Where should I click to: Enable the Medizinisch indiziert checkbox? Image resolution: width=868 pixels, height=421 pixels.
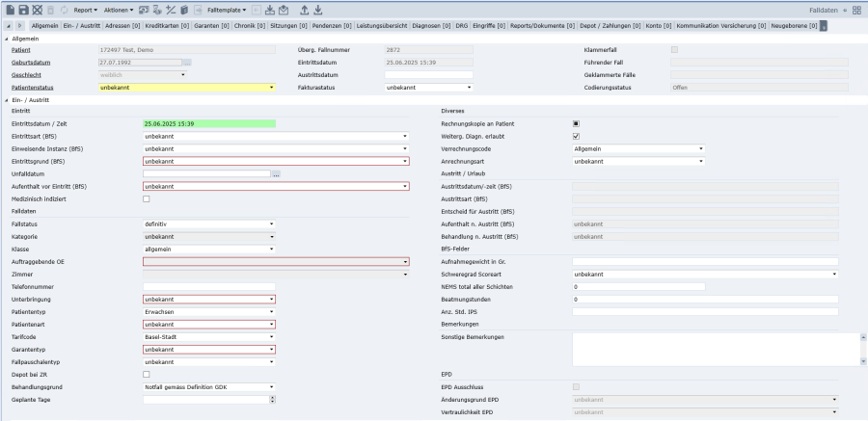tap(147, 198)
